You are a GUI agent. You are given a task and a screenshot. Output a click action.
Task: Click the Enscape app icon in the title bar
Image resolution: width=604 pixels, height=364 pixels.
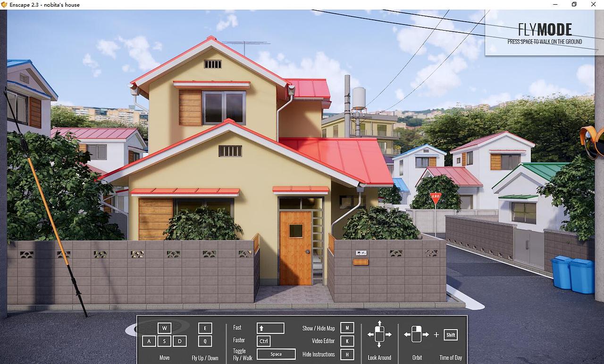[4, 5]
